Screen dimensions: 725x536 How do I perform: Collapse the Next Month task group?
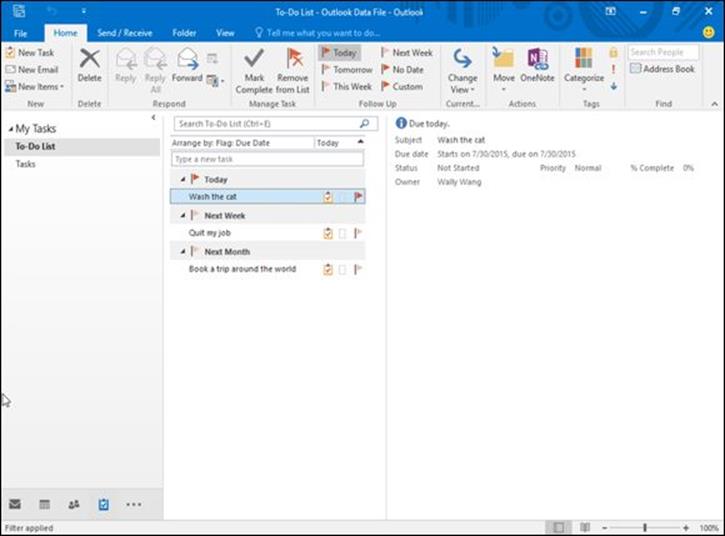coord(183,252)
